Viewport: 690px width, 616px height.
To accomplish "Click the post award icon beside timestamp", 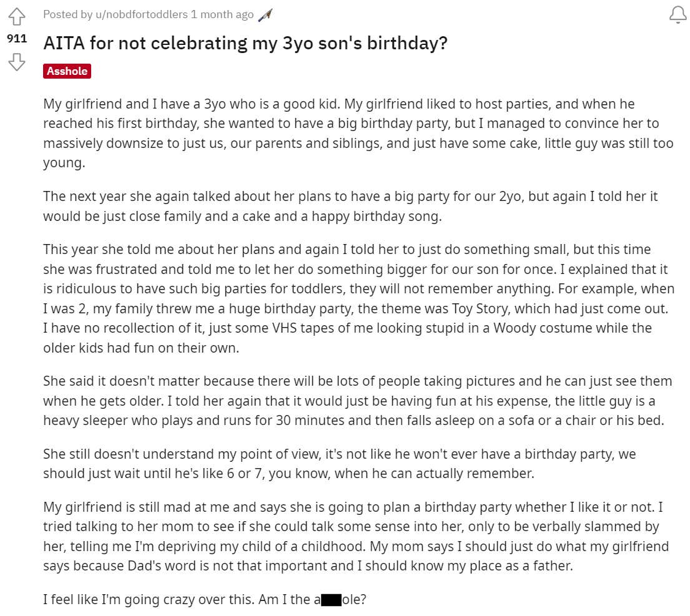I will tap(265, 15).
